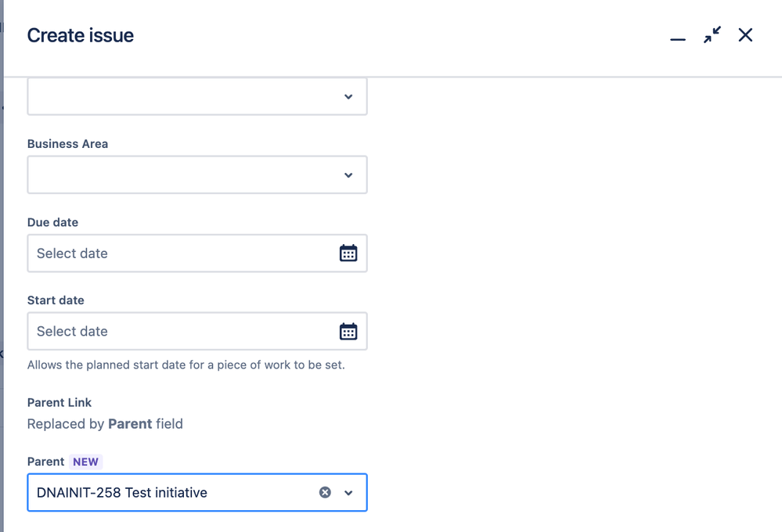
Task: Click the bold Parent word in replaced notice
Action: (x=130, y=424)
